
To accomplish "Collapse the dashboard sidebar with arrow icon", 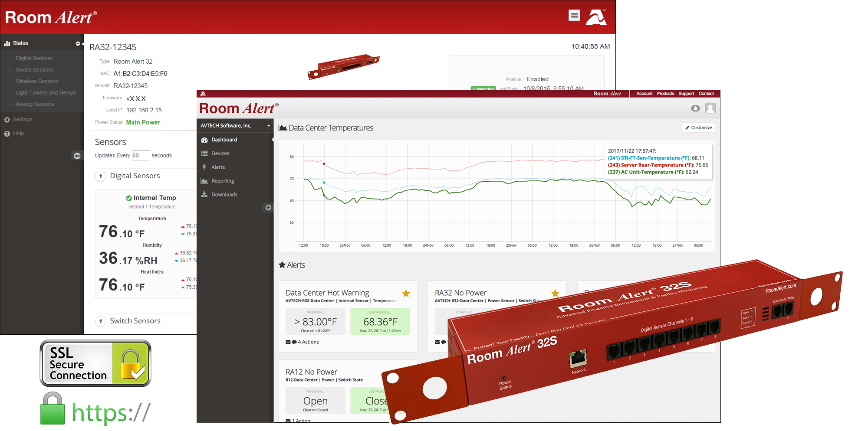I will (268, 208).
